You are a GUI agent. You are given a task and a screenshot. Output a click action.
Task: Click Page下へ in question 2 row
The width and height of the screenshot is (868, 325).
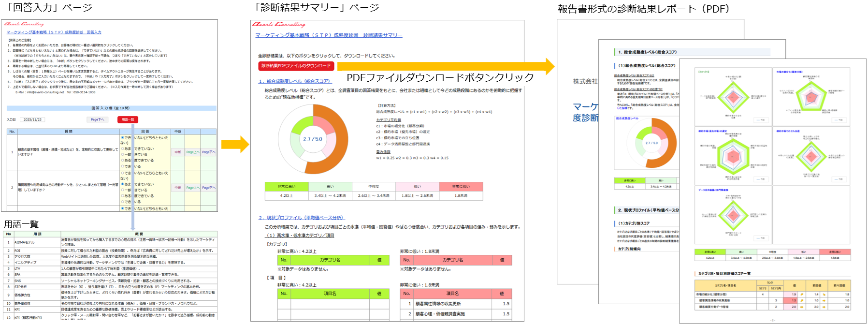[x=209, y=188]
